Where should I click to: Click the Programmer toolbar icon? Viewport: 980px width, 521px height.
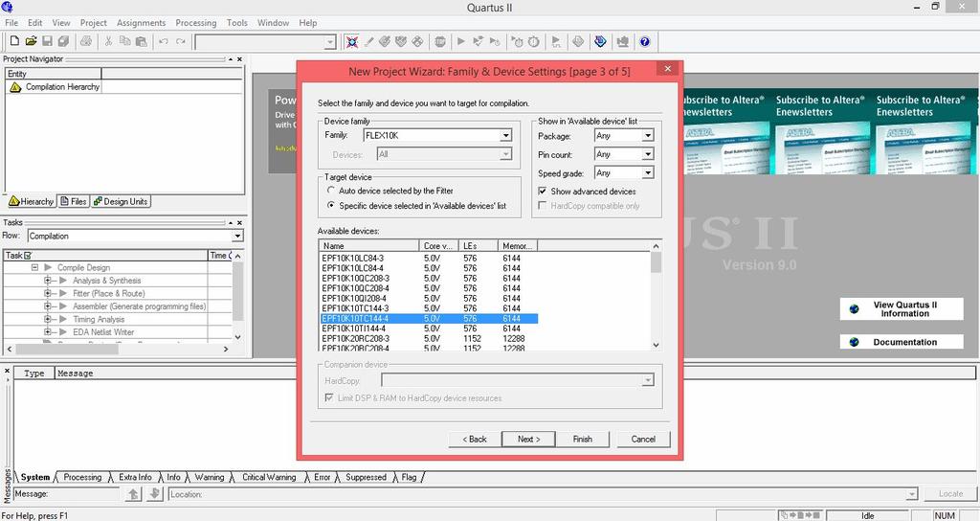click(600, 42)
